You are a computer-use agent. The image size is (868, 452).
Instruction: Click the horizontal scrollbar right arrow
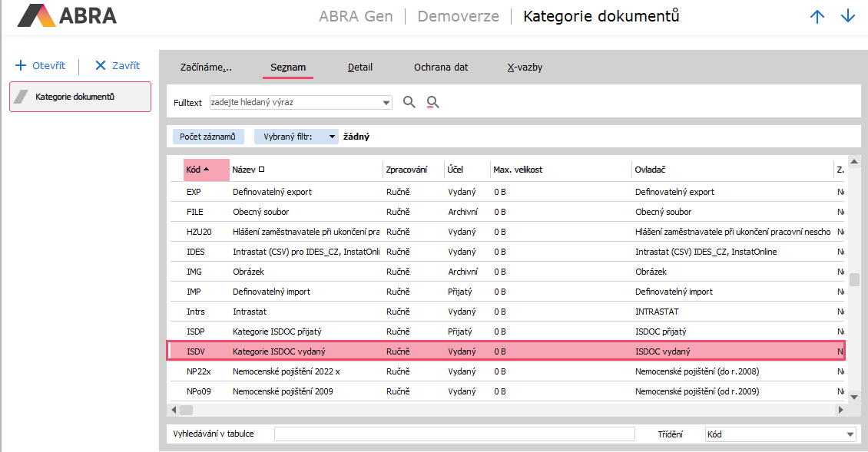point(841,410)
